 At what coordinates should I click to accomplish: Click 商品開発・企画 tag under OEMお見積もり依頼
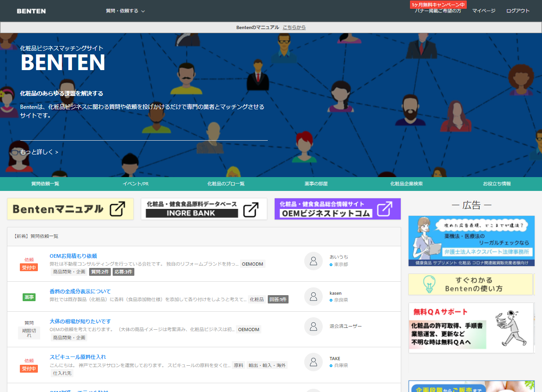point(69,272)
